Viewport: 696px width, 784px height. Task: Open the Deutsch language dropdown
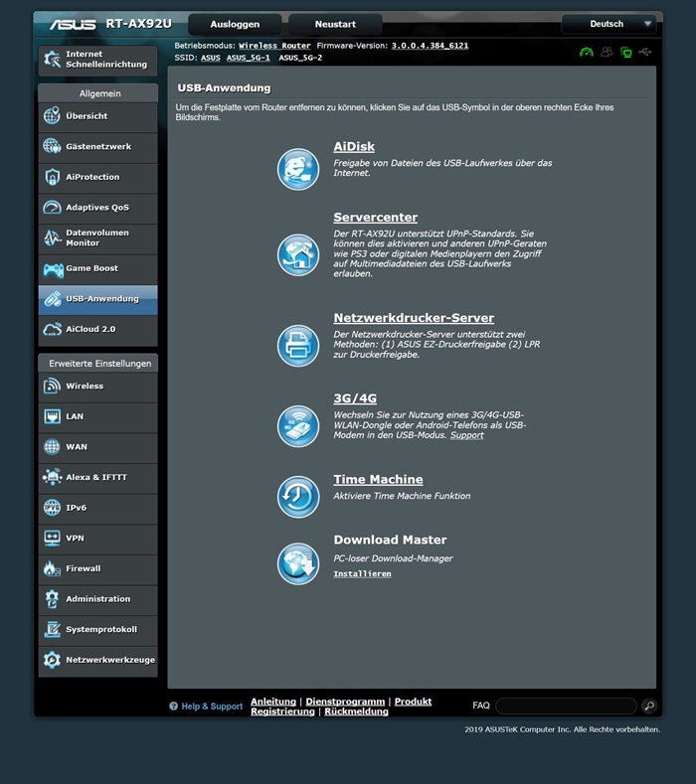[609, 24]
